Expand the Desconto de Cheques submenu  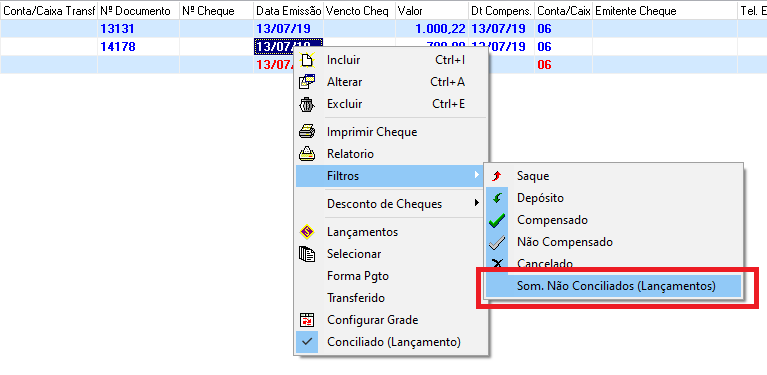[392, 204]
